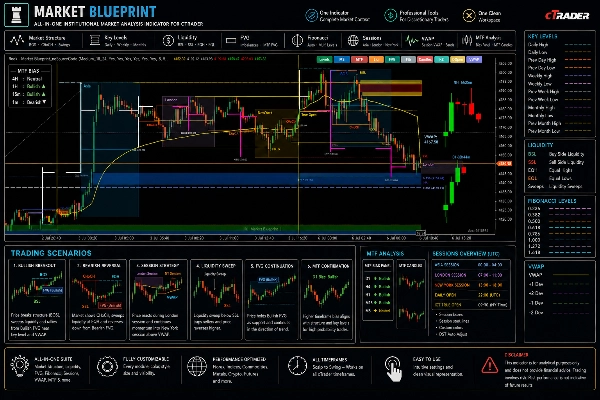600x400 pixels.
Task: Click the MTF Bias box heading
Action: coord(29,71)
